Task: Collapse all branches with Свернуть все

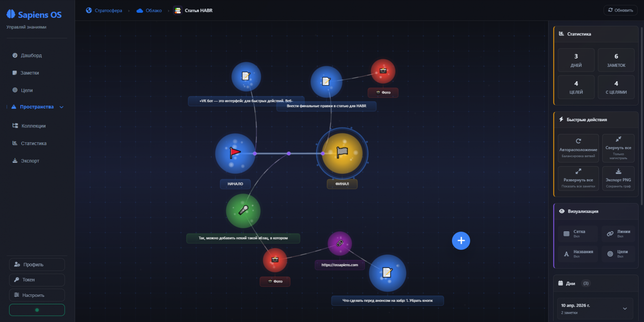Action: [x=618, y=148]
